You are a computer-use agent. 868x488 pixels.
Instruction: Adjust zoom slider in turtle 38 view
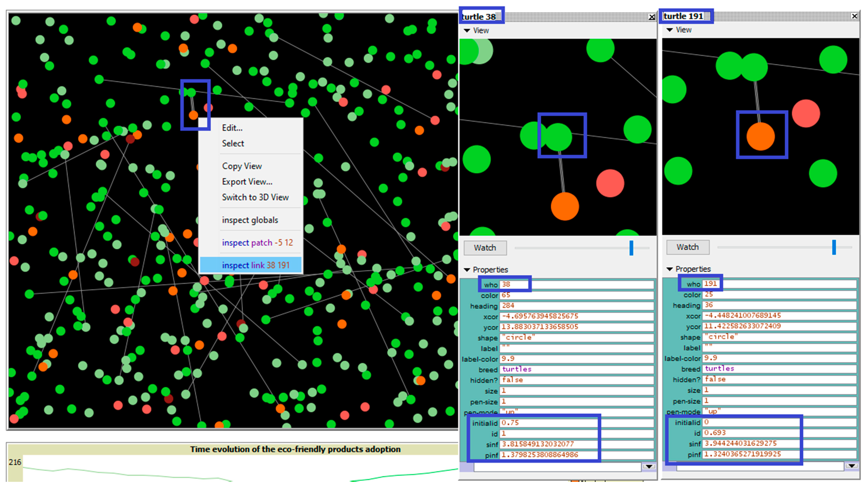click(x=631, y=248)
